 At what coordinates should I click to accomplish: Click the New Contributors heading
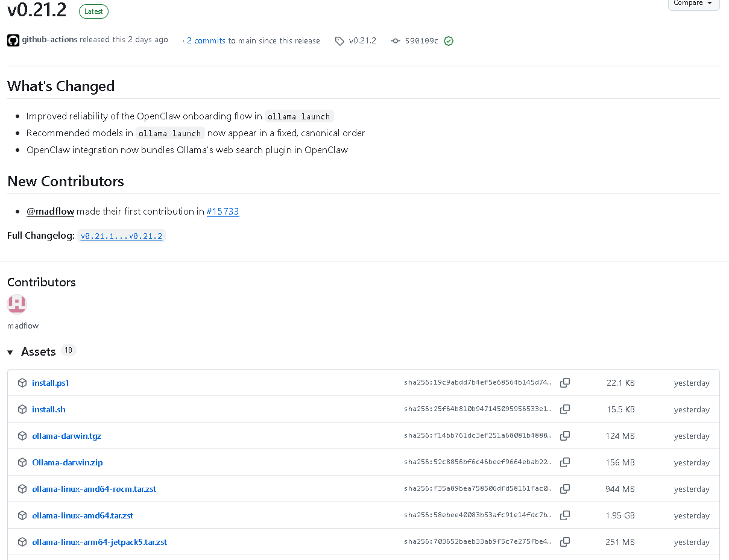coord(66,181)
